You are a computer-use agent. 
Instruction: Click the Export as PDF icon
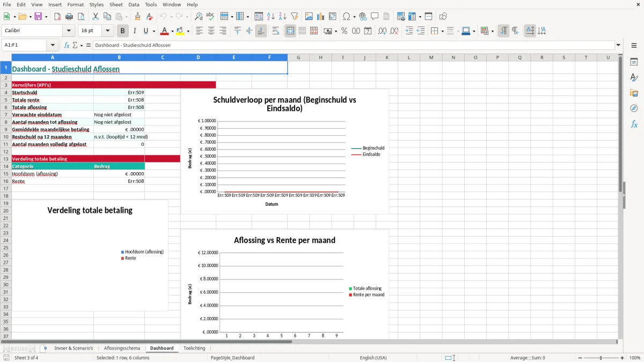57,17
